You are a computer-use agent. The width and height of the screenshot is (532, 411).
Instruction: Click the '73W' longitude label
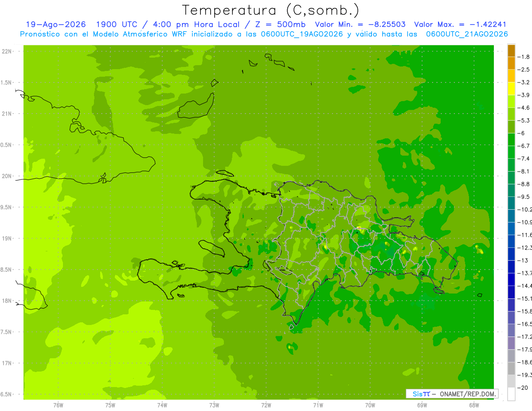pos(214,405)
